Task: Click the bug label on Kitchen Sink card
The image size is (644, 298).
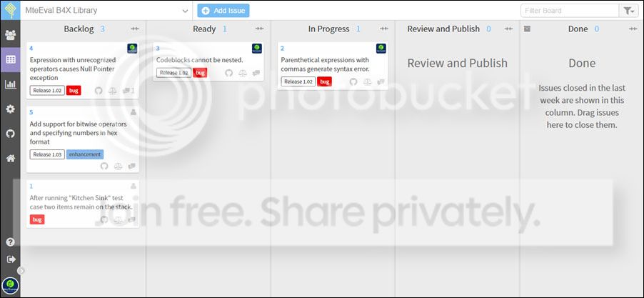Action: click(x=37, y=219)
